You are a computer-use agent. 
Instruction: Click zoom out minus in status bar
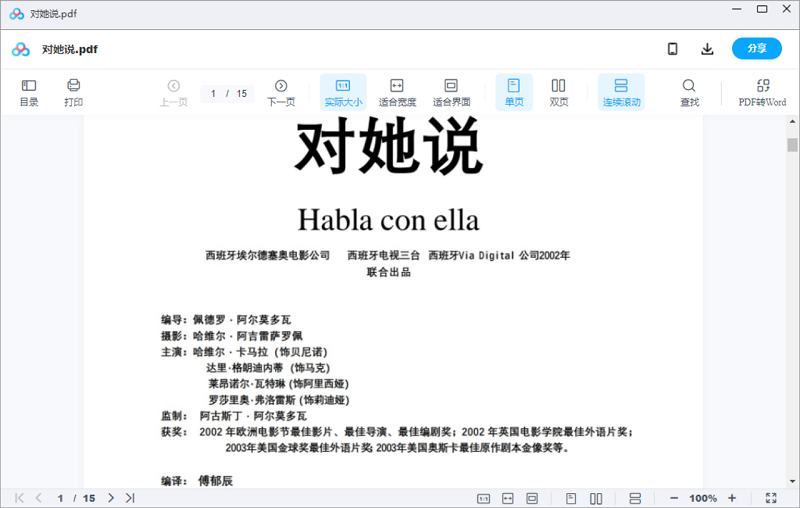coord(674,498)
